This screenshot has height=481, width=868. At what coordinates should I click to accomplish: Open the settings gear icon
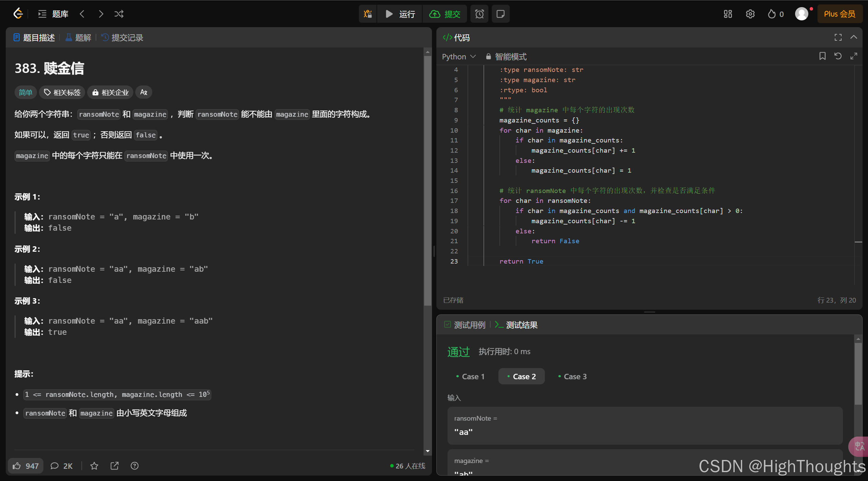point(750,14)
